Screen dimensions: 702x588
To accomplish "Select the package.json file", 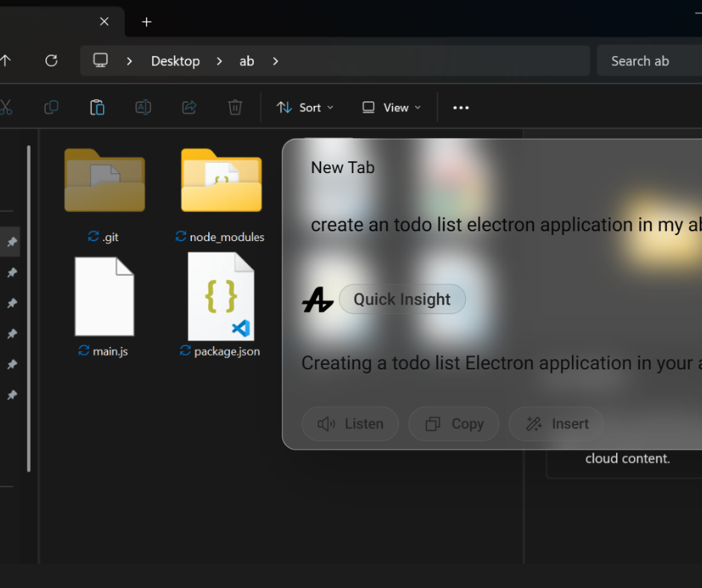I will [x=221, y=306].
